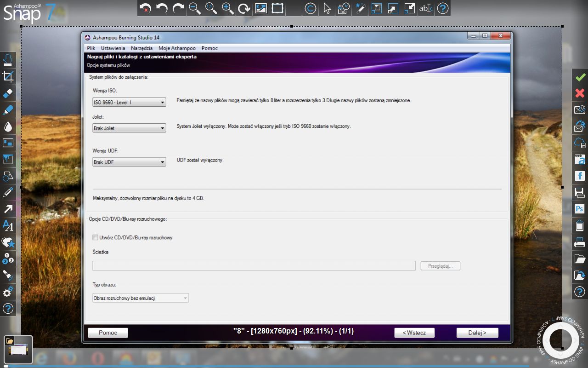Open the Joliet dropdown

click(129, 128)
